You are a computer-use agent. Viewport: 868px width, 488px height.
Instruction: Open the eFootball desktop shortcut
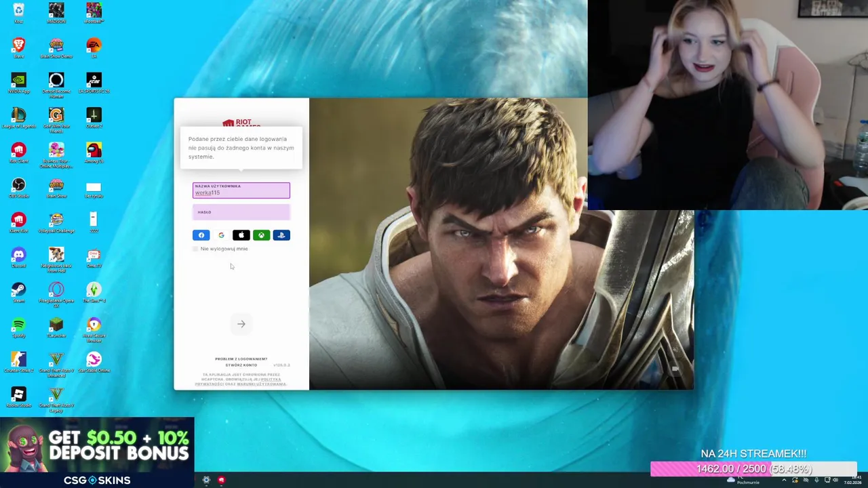click(94, 13)
